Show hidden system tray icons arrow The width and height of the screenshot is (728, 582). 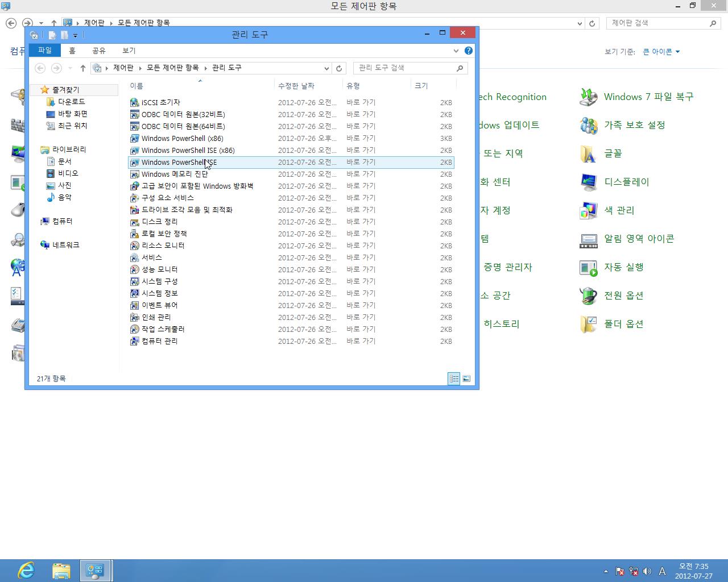coord(606,572)
